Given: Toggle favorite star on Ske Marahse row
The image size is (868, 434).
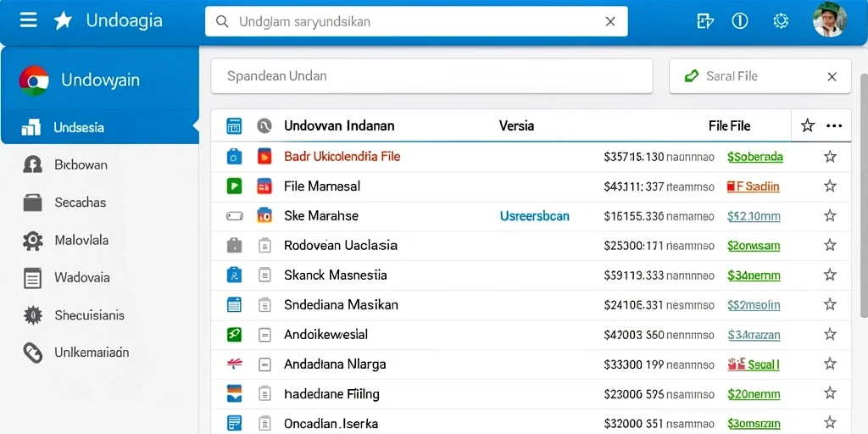Looking at the screenshot, I should click(830, 215).
